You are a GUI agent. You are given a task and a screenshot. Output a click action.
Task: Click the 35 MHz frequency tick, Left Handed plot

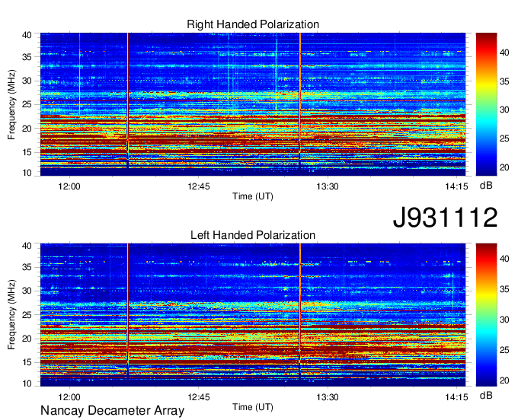coord(27,267)
